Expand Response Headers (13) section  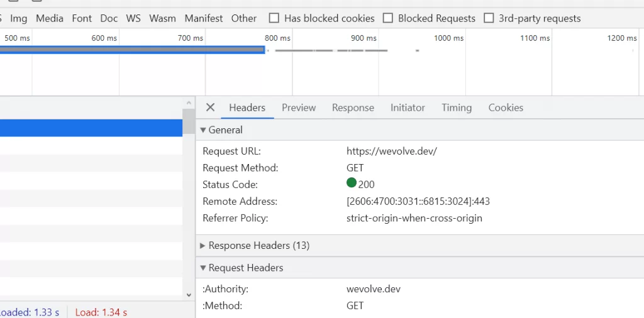click(203, 246)
